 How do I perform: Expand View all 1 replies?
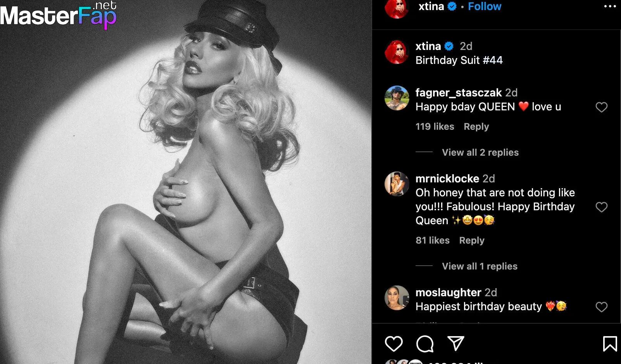tap(480, 266)
